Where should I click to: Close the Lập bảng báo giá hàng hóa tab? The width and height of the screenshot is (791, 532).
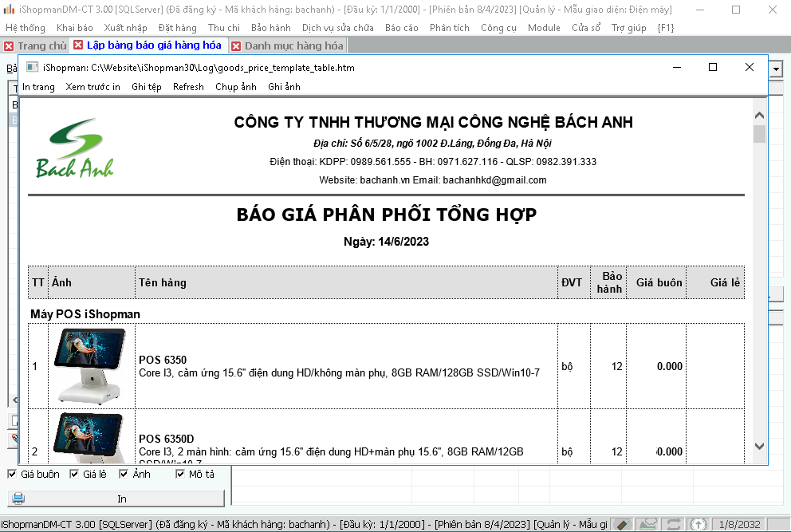click(78, 45)
